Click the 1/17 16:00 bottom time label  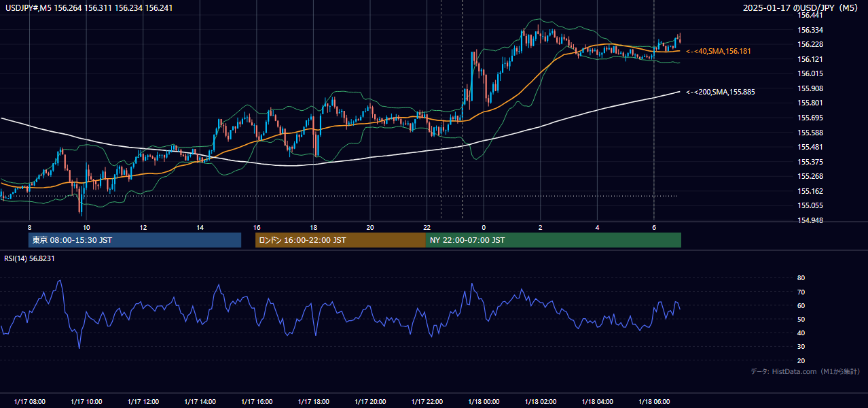(x=256, y=402)
